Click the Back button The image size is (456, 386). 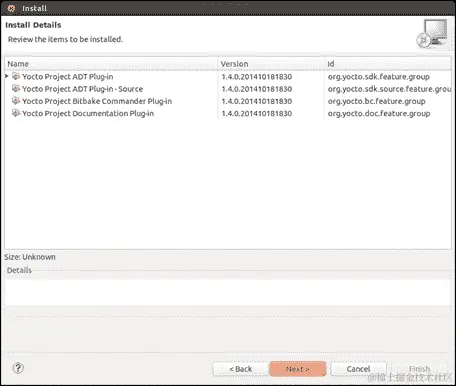tap(240, 369)
